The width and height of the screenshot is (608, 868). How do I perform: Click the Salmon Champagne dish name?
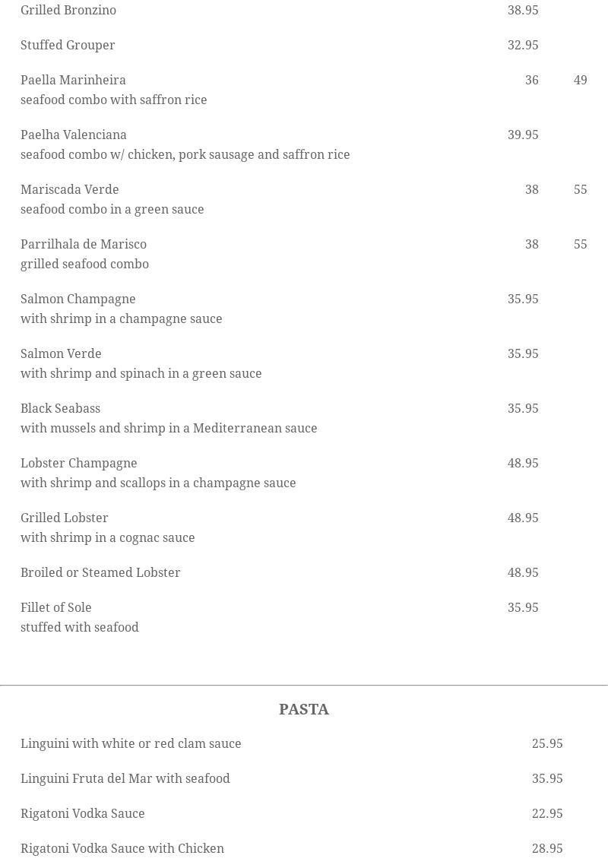78,299
